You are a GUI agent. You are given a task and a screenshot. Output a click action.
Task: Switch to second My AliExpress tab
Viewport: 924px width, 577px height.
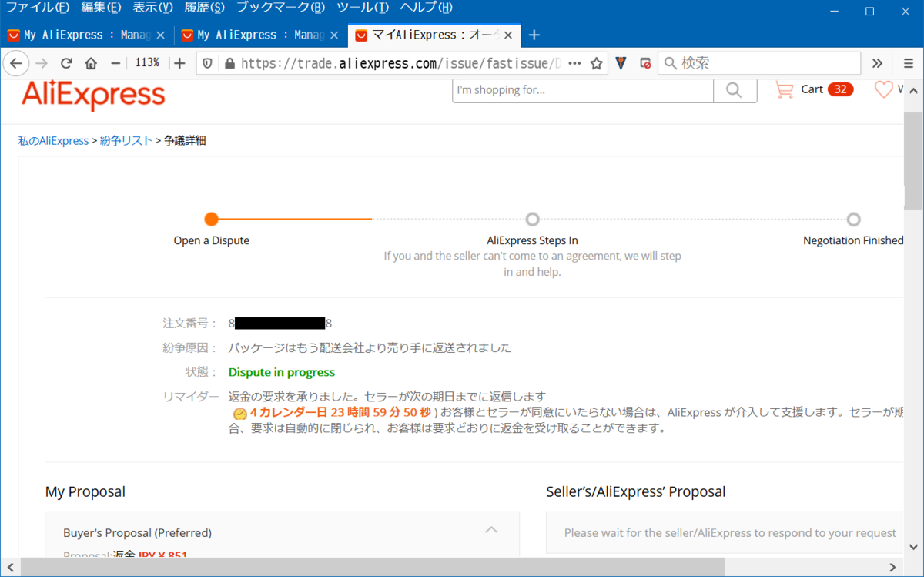260,35
